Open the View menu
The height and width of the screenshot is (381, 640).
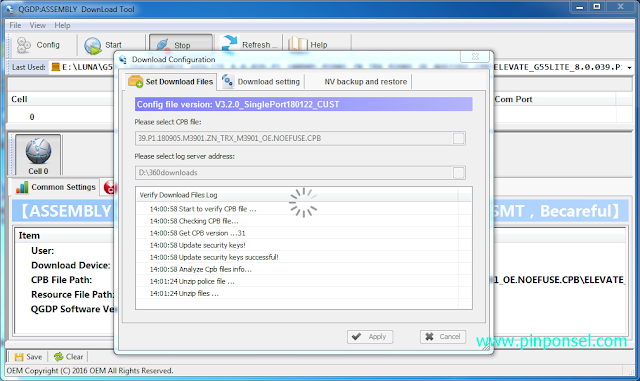click(x=38, y=25)
